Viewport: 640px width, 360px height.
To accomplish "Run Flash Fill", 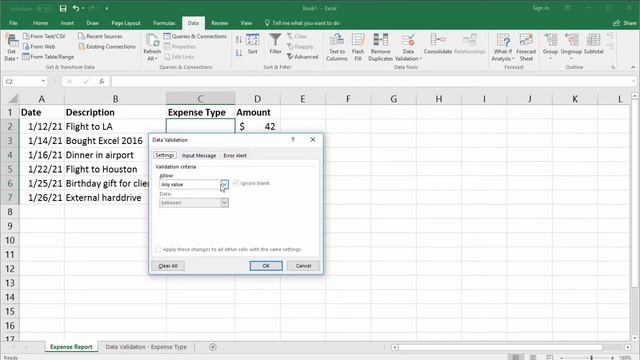I will point(358,47).
